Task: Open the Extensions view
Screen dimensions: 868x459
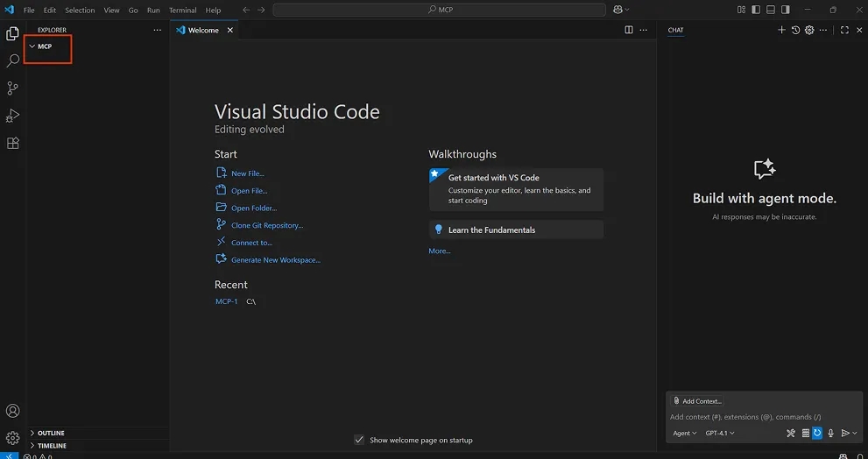Action: pos(12,143)
